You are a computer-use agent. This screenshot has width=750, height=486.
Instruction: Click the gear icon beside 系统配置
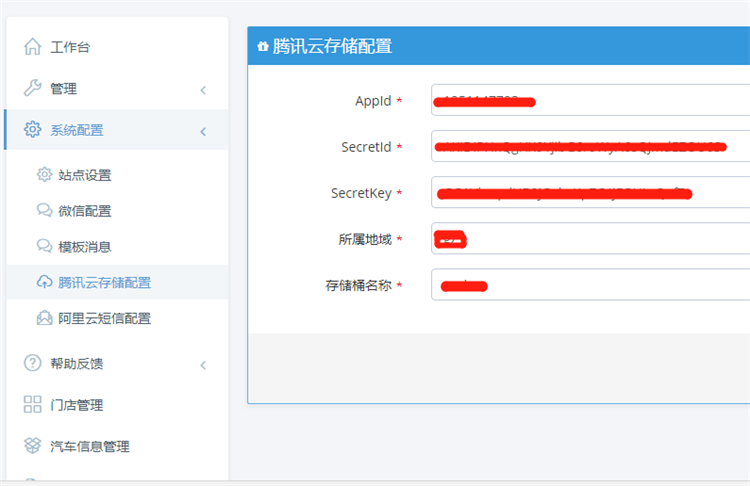pos(33,129)
